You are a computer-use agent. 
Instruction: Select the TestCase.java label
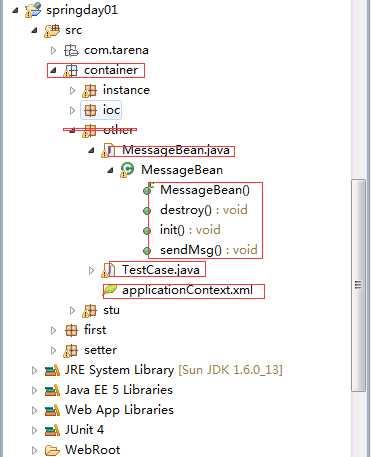[161, 270]
